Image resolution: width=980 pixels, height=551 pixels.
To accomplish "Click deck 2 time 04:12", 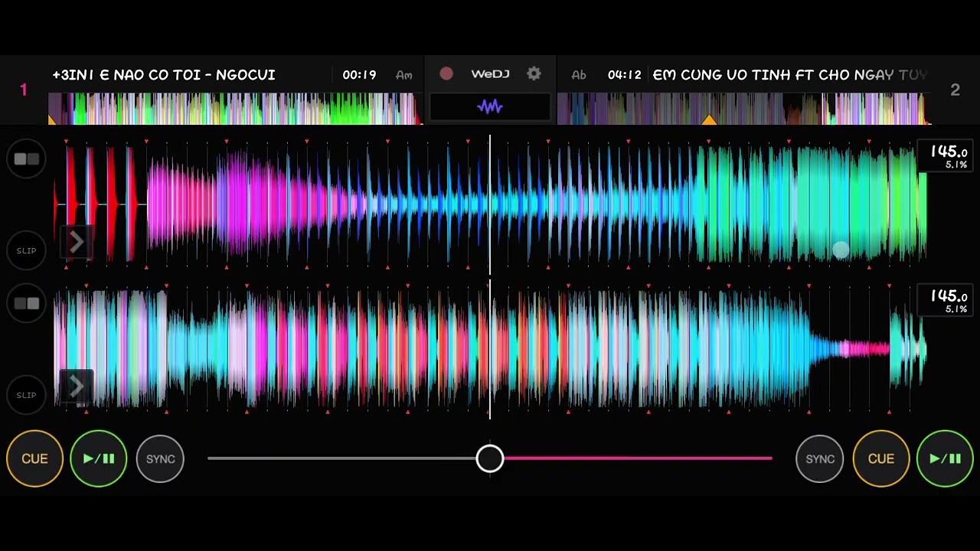I will [x=624, y=74].
